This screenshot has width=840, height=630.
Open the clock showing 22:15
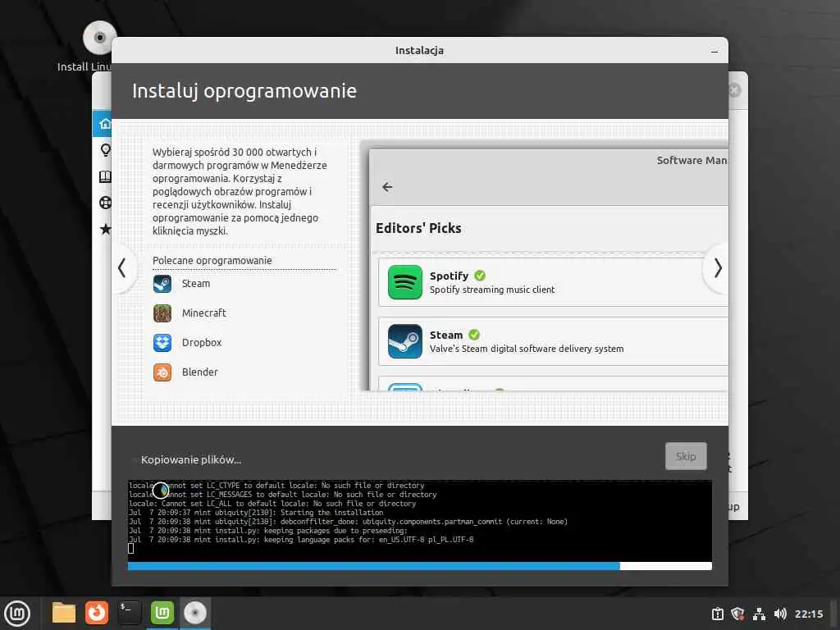point(809,614)
